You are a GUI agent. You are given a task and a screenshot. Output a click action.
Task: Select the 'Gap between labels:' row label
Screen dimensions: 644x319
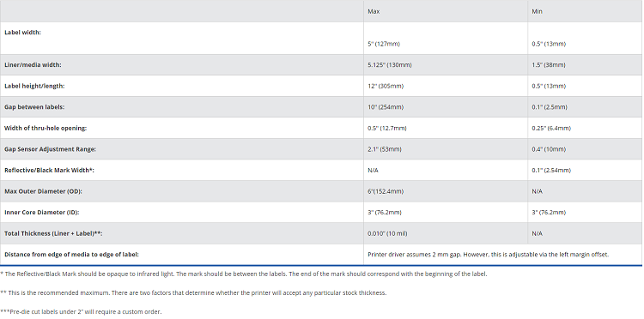(34, 107)
